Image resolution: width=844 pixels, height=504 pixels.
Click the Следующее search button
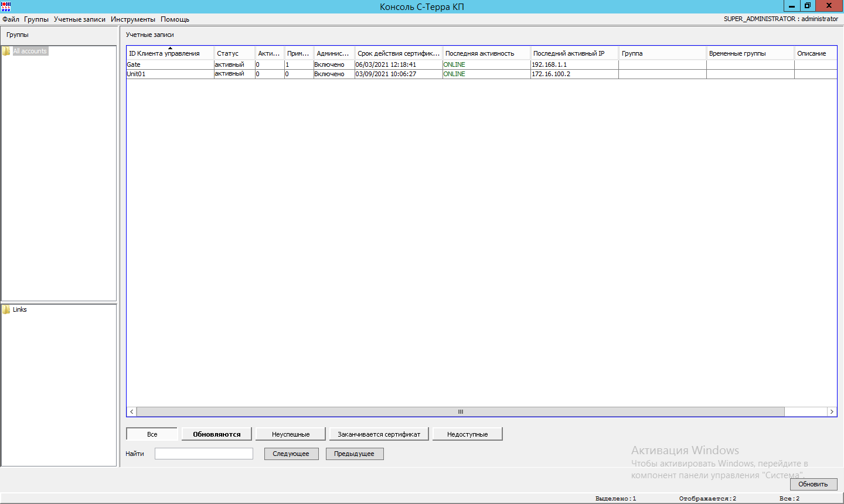(291, 454)
